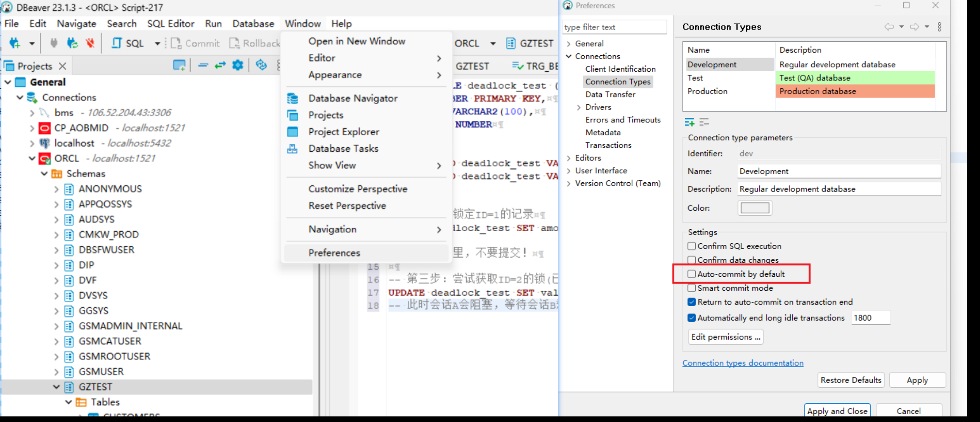Remove the selected connection type
Viewport: 980px width, 422px height.
click(704, 122)
